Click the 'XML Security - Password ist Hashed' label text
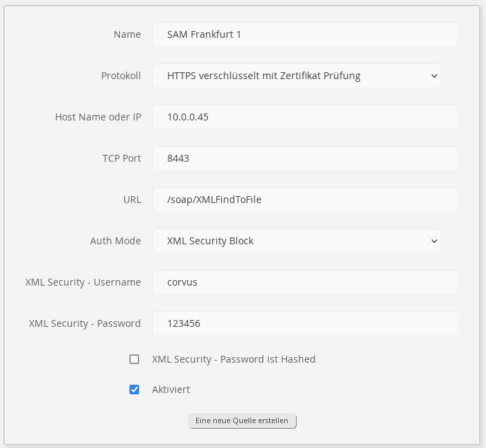486x448 pixels. [x=233, y=359]
